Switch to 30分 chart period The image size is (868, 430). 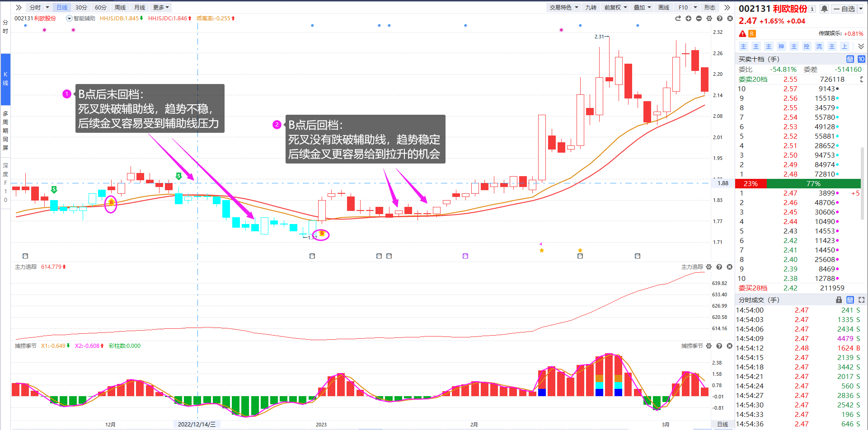[x=81, y=8]
